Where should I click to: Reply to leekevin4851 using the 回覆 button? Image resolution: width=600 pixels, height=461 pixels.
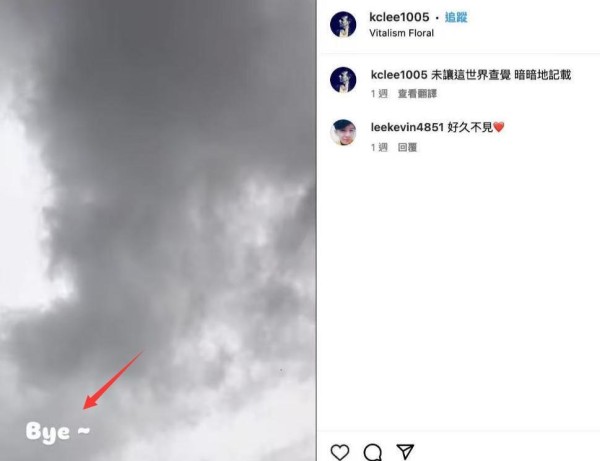[407, 147]
